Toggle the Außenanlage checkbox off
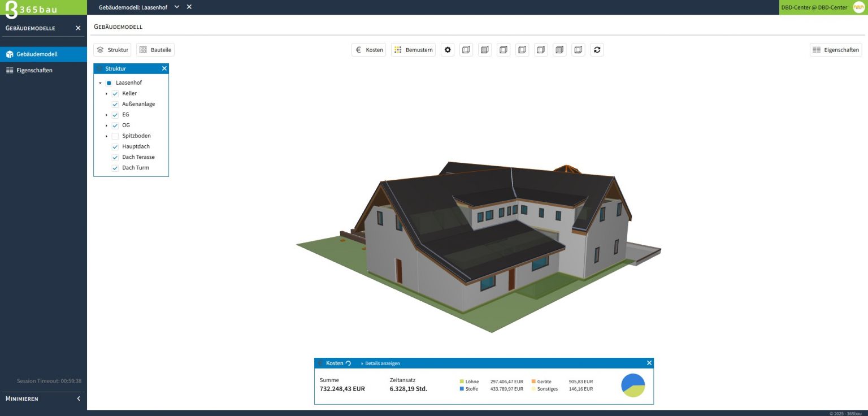This screenshot has height=416, width=868. 115,105
